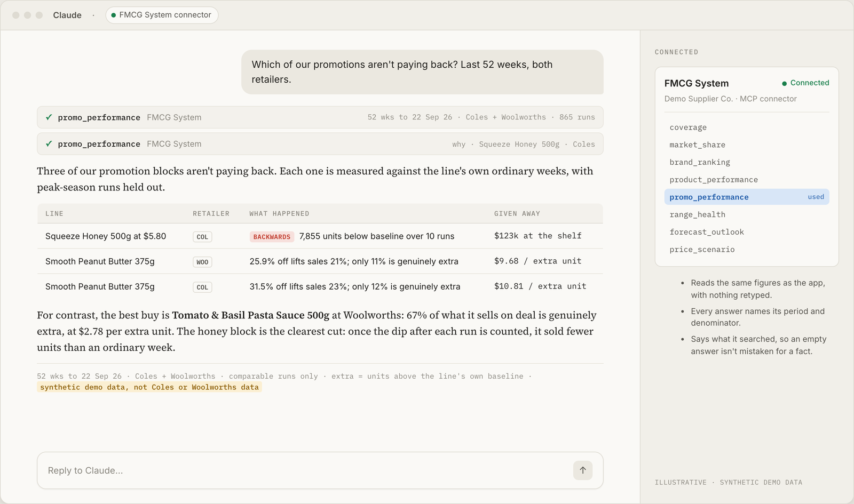Click the GIVEN AWAY column header

[517, 213]
